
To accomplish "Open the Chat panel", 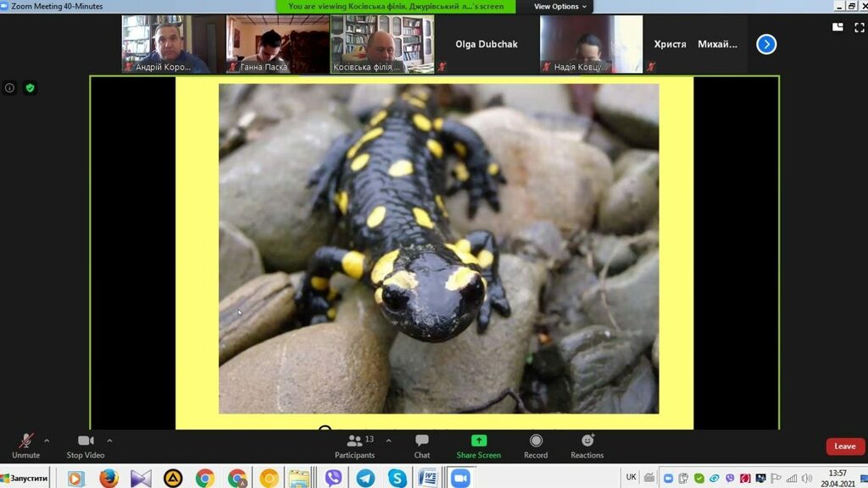I will click(x=421, y=446).
